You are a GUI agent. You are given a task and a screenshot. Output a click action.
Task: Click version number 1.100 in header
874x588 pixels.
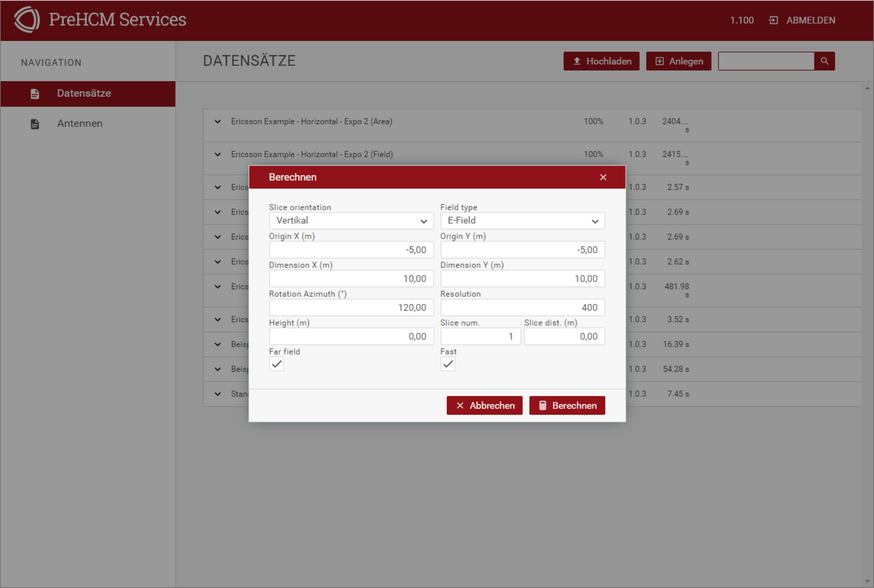point(741,20)
